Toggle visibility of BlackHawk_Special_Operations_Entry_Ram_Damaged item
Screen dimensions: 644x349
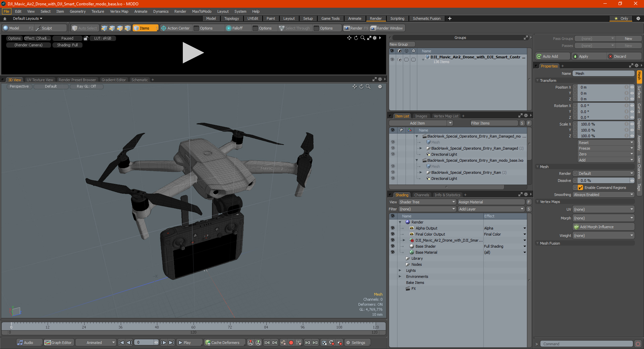point(392,148)
